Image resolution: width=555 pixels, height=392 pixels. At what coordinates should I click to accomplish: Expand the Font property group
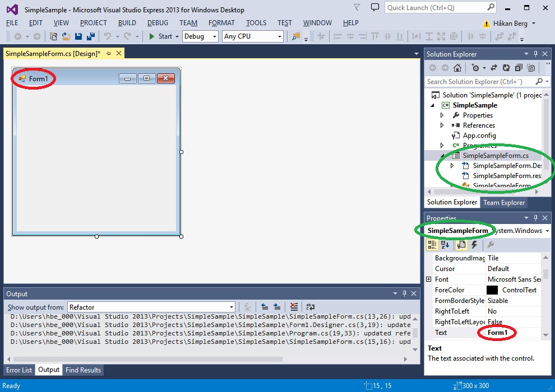pos(429,279)
